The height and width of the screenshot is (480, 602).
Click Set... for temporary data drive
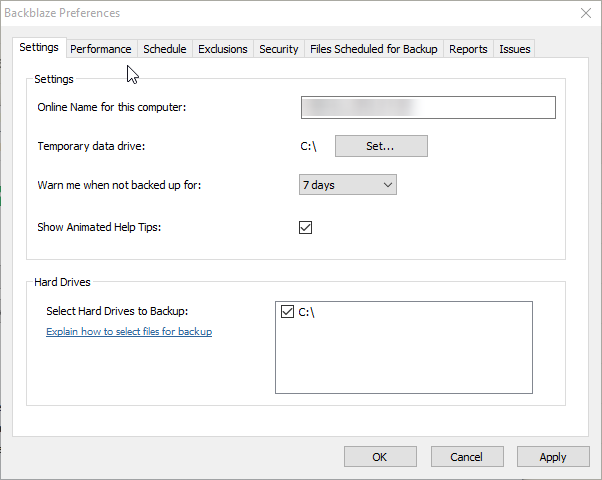381,146
